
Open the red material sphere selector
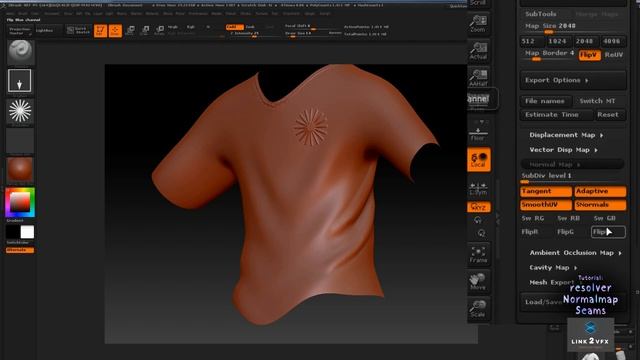tap(20, 169)
